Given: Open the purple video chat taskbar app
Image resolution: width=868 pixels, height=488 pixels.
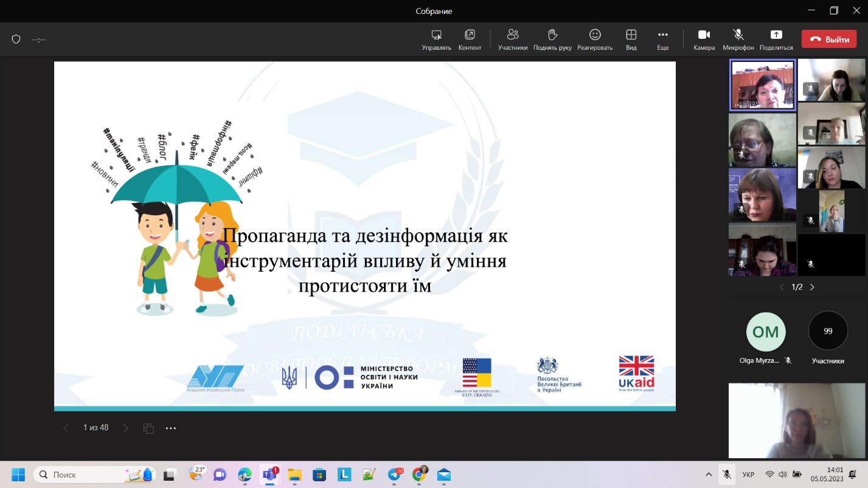Looking at the screenshot, I should (220, 475).
